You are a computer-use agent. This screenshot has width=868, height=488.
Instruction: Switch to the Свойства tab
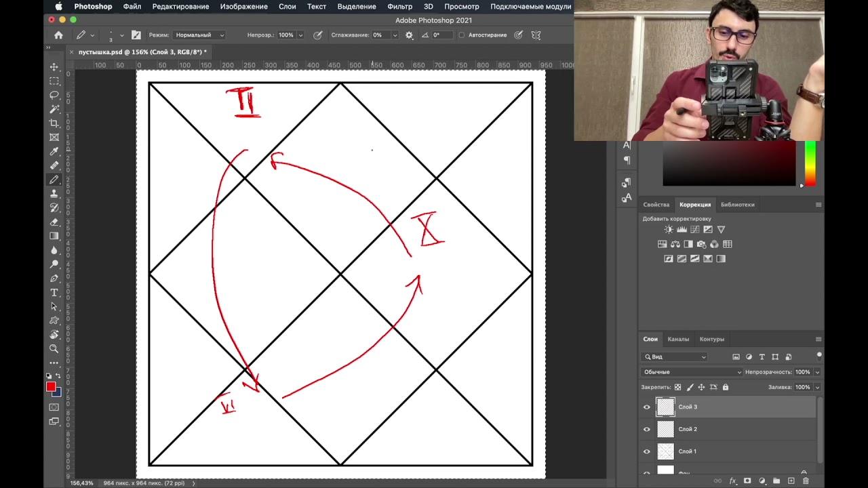click(x=656, y=205)
